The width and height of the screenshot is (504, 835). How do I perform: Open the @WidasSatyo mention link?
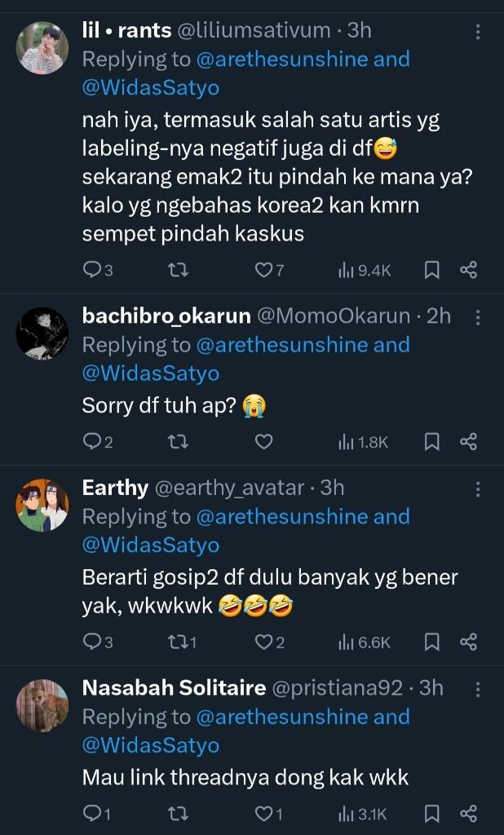(152, 87)
